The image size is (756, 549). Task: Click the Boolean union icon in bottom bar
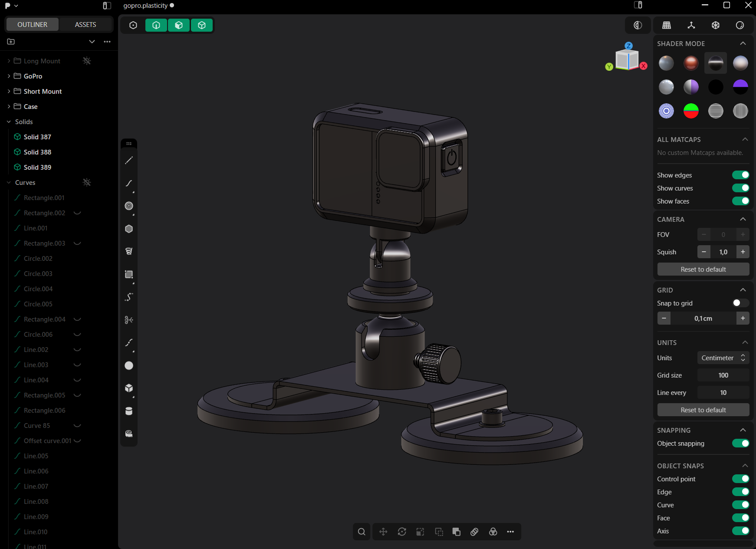tap(457, 532)
